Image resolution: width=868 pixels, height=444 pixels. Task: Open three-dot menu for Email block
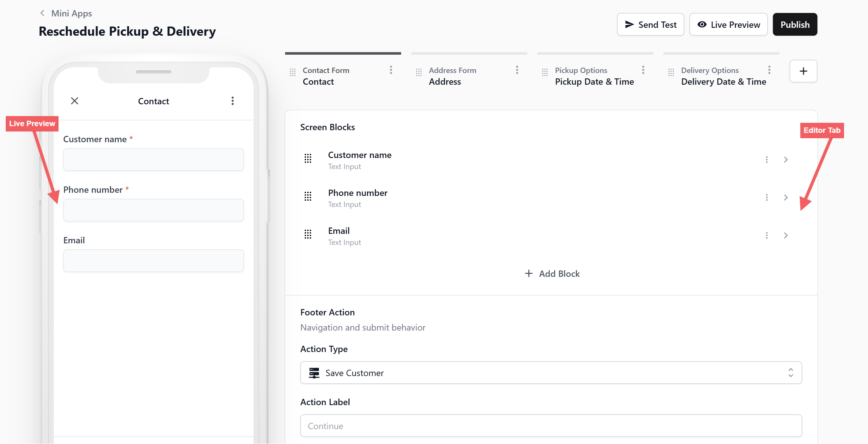pyautogui.click(x=767, y=235)
